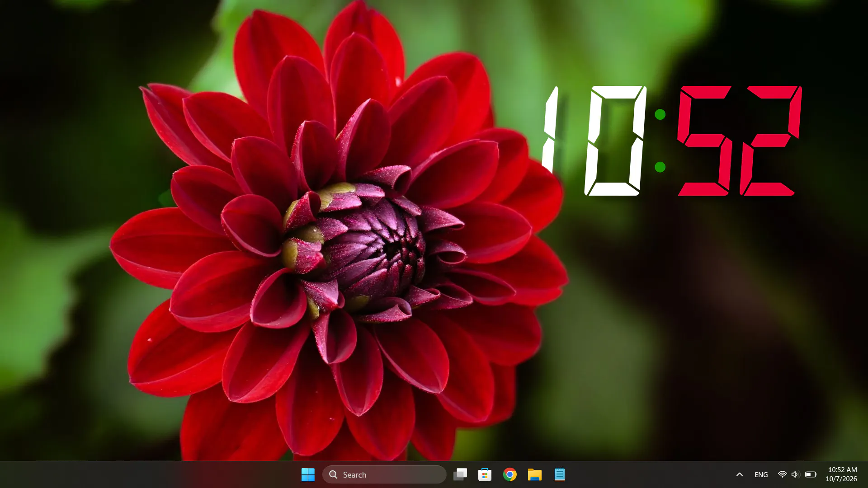Viewport: 868px width, 488px height.
Task: Click the volume speaker icon
Action: (x=796, y=474)
